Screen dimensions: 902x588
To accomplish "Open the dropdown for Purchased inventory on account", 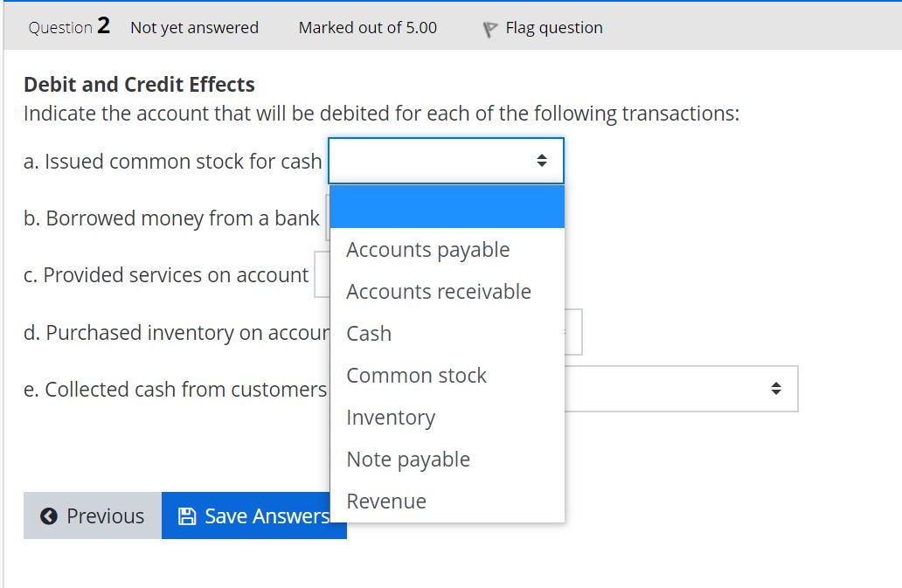I will (x=572, y=331).
